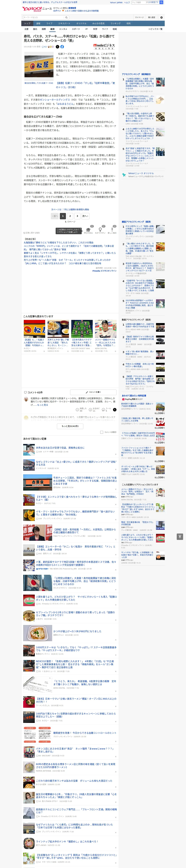The image size is (186, 868).
Task: Click うーん reaction on first comment
Action: pyautogui.click(x=107, y=409)
